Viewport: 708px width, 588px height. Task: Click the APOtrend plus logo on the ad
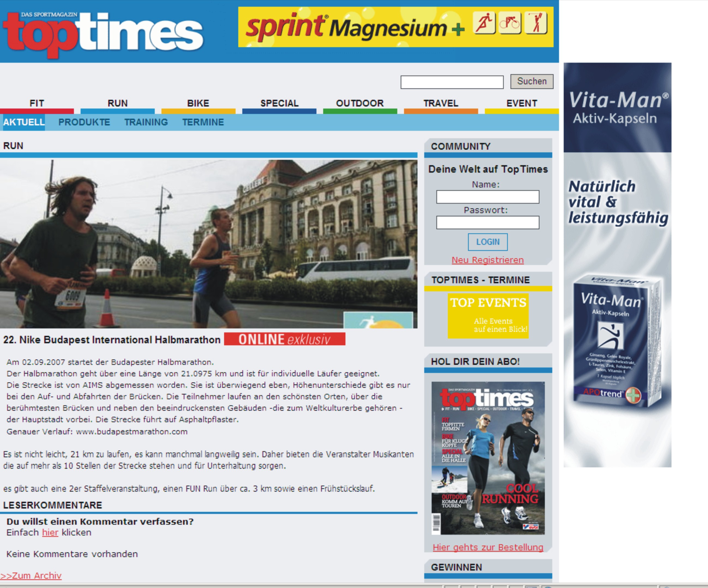634,395
